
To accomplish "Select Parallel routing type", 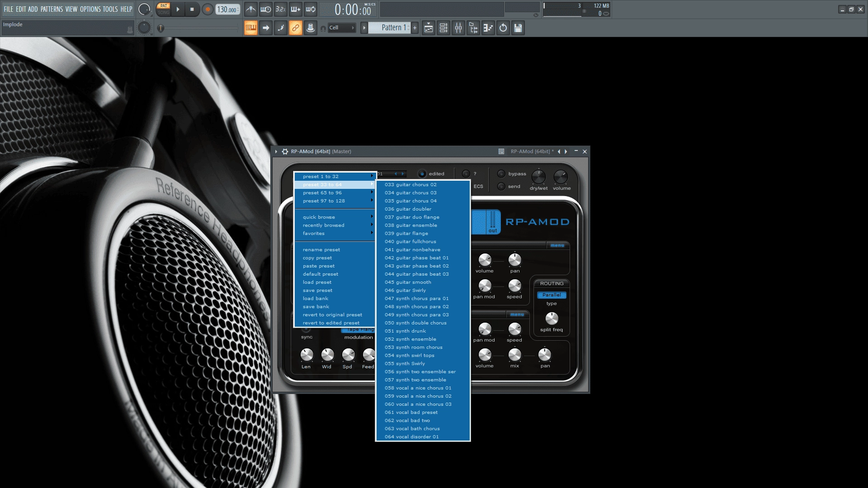I will click(552, 295).
